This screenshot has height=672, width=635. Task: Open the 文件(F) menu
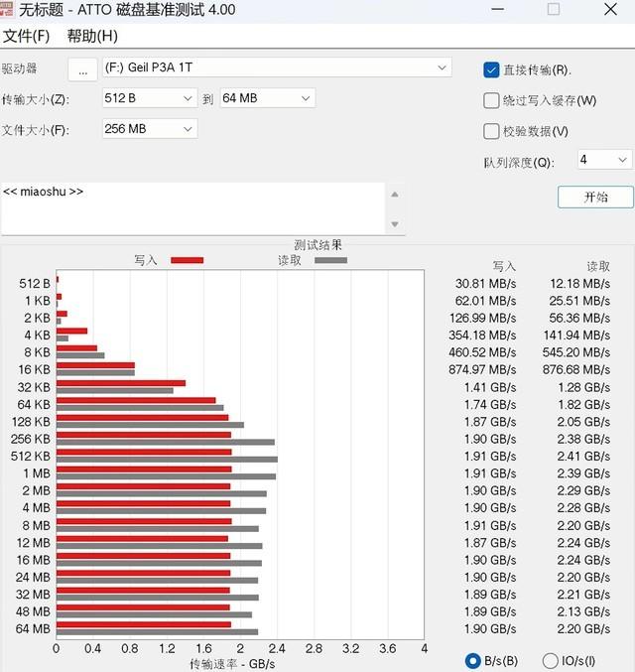coord(26,36)
